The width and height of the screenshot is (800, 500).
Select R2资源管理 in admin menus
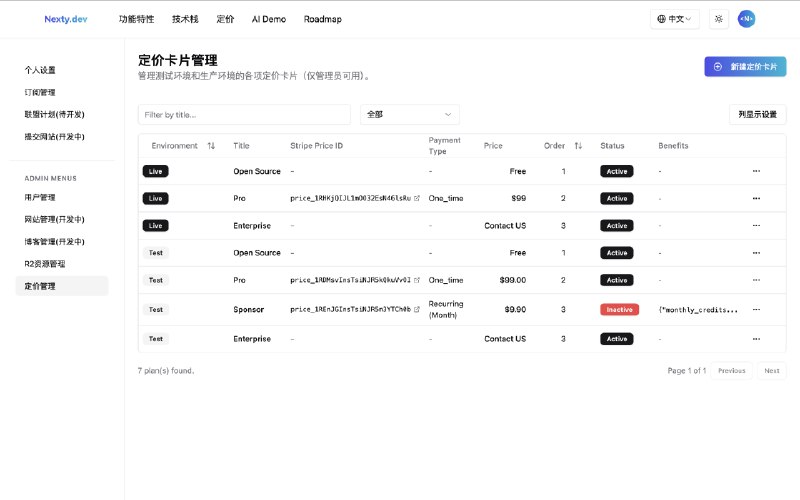coord(45,264)
